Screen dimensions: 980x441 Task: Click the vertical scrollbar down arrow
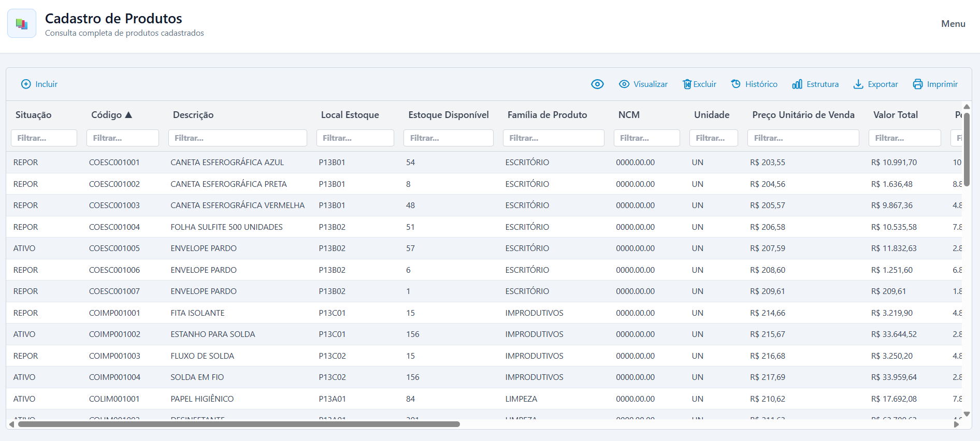967,414
